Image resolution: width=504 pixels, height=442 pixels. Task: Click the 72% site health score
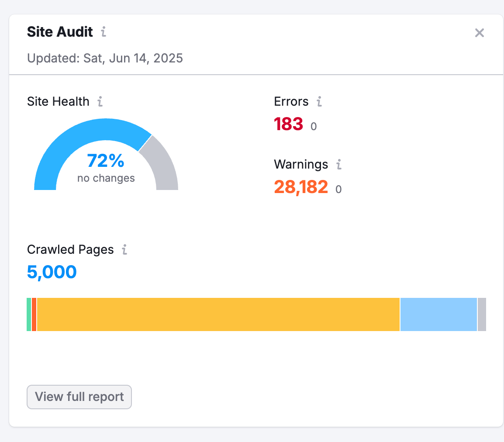[106, 161]
